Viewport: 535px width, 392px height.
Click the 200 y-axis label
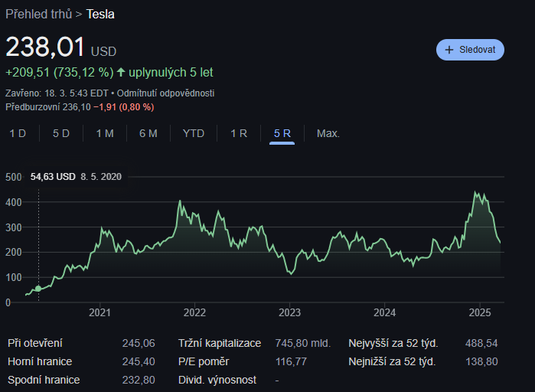[14, 253]
